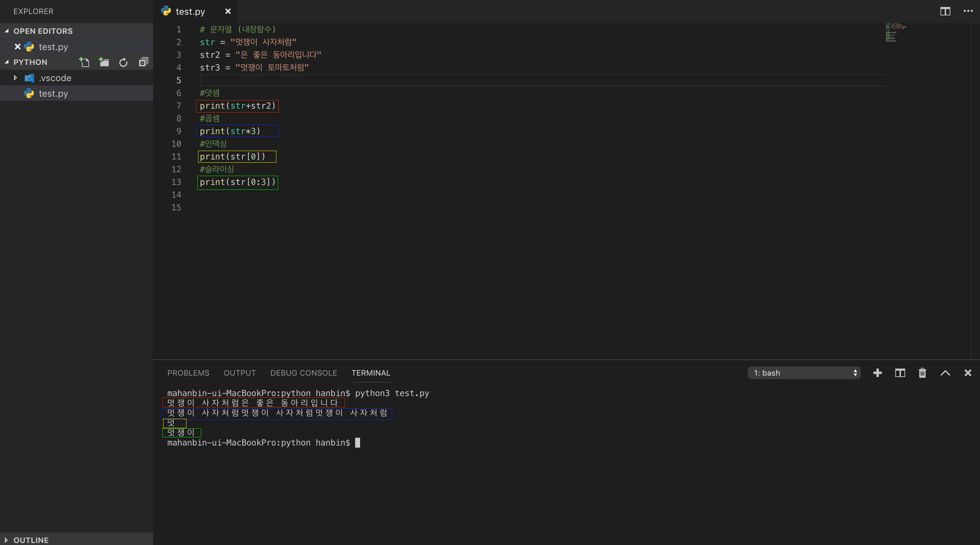
Task: Open the 1: bash terminal selector dropdown
Action: pyautogui.click(x=804, y=373)
